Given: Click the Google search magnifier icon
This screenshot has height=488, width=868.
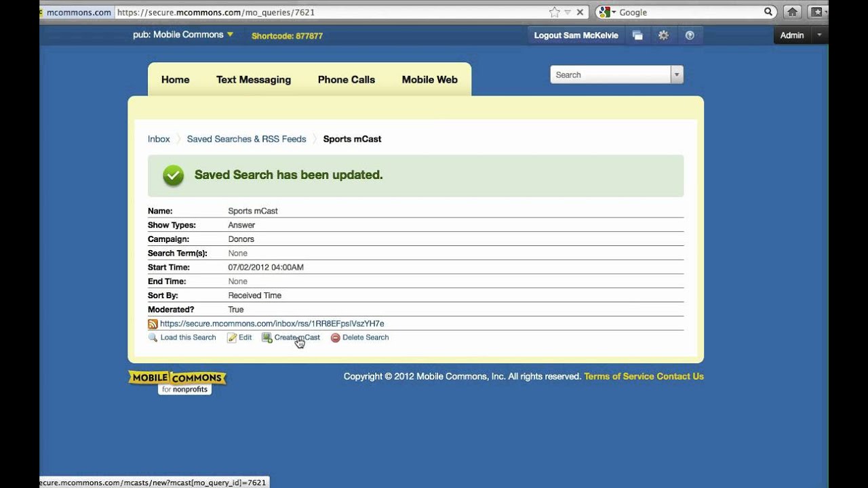Looking at the screenshot, I should pos(768,12).
